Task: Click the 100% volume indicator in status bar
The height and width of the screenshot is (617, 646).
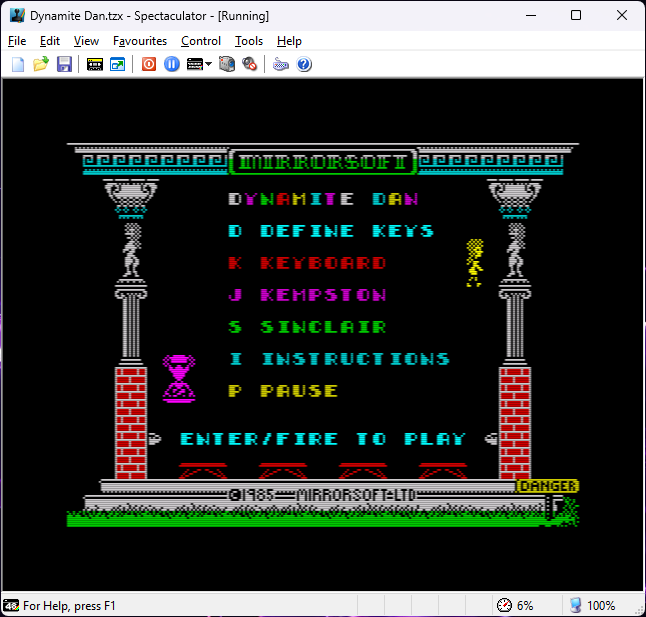Action: (x=591, y=606)
